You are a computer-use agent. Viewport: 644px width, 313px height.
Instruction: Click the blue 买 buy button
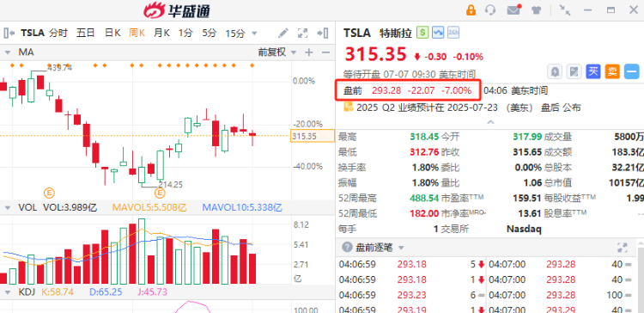click(x=592, y=71)
